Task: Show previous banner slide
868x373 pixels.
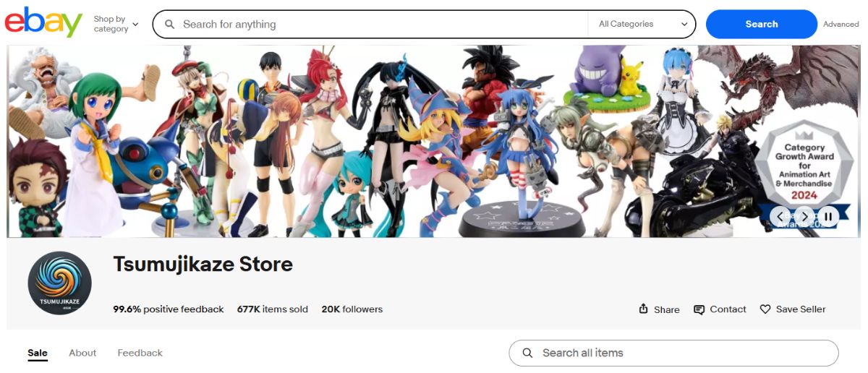Action: pyautogui.click(x=780, y=215)
